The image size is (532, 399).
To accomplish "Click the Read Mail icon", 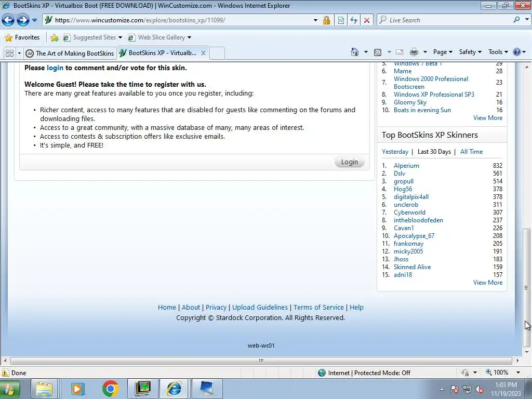I will click(x=400, y=52).
